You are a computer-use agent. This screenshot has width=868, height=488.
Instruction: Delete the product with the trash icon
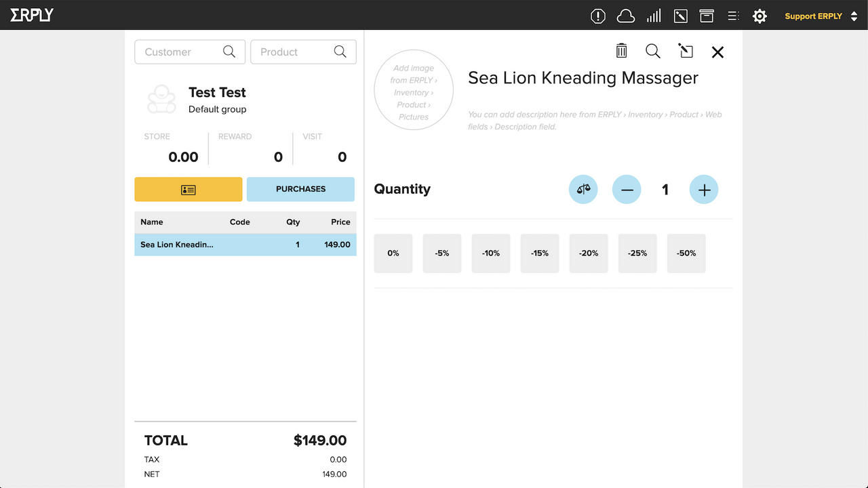[x=621, y=51]
